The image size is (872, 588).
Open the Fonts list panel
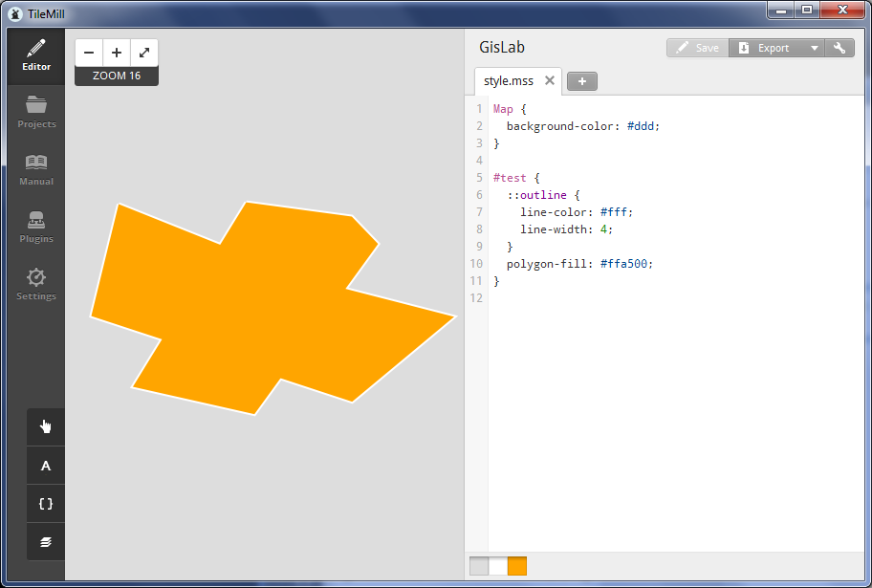point(46,466)
